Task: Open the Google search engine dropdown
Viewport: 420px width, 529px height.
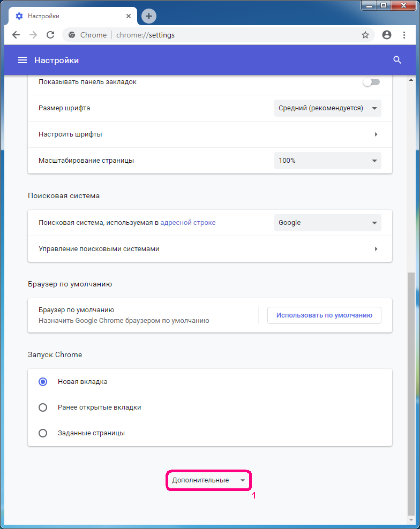Action: coord(327,223)
